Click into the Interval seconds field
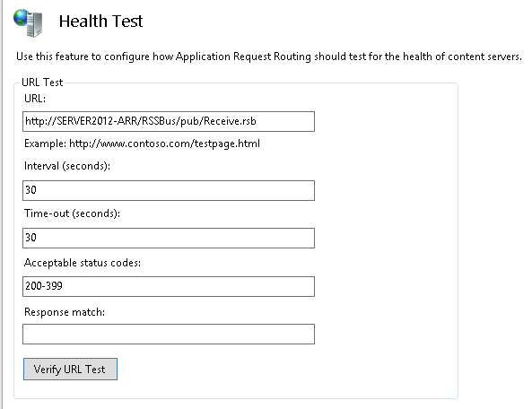This screenshot has width=532, height=409. pos(169,190)
